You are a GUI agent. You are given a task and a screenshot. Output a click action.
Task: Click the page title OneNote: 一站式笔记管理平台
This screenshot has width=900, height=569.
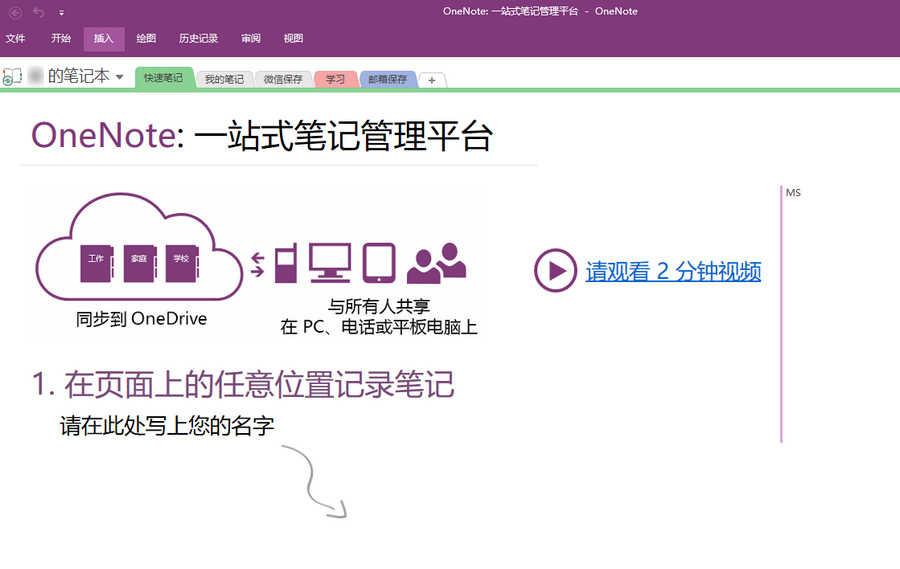click(262, 136)
